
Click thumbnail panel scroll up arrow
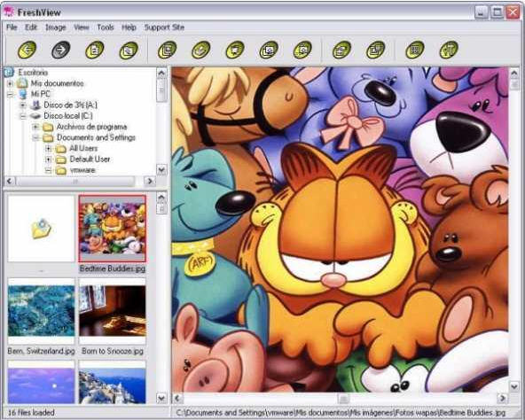[161, 198]
